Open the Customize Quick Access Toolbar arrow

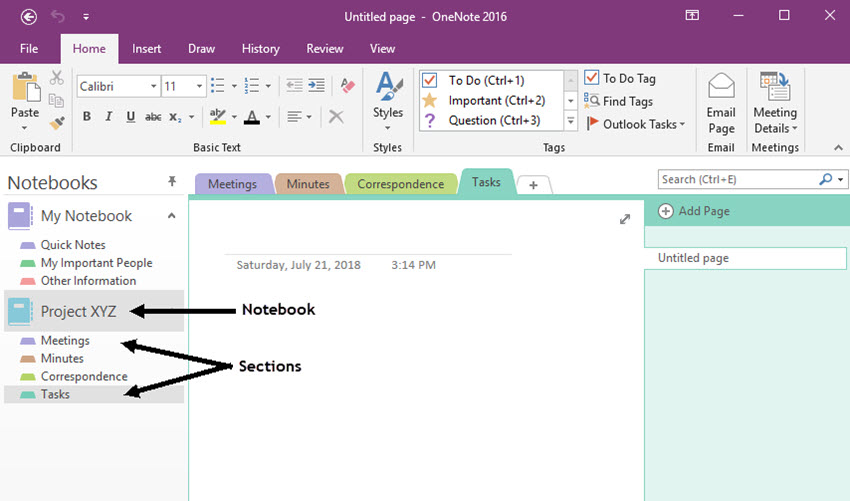coord(86,17)
